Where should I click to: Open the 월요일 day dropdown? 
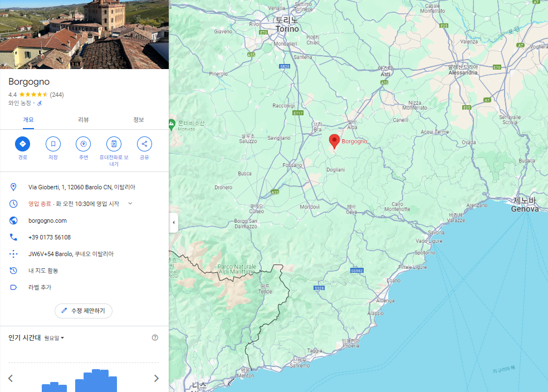[54, 338]
